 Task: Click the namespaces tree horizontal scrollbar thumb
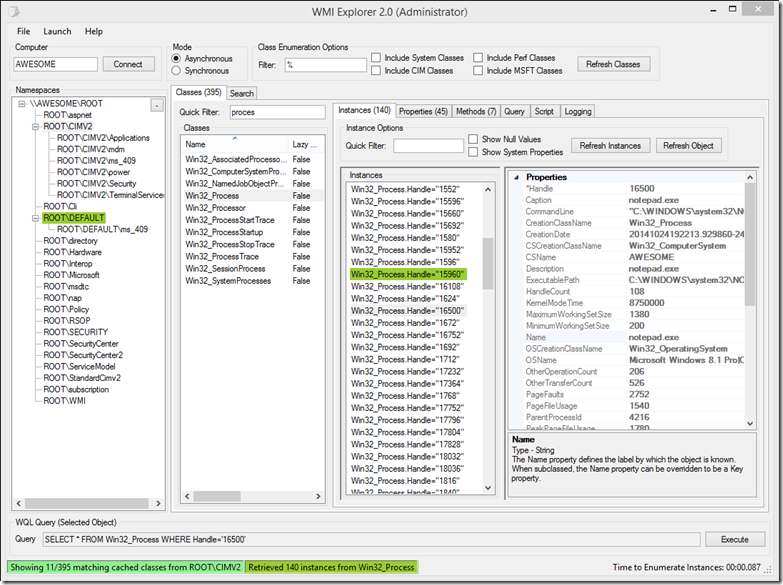point(86,503)
